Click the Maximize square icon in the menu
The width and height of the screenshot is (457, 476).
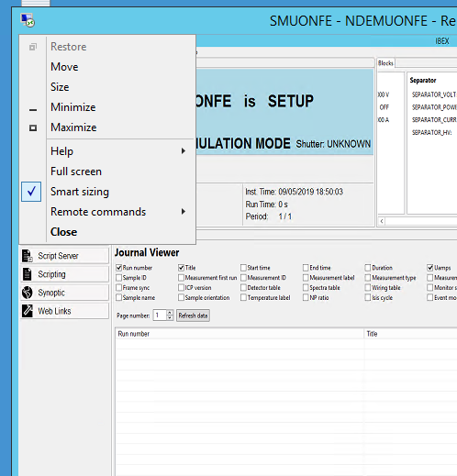point(33,127)
